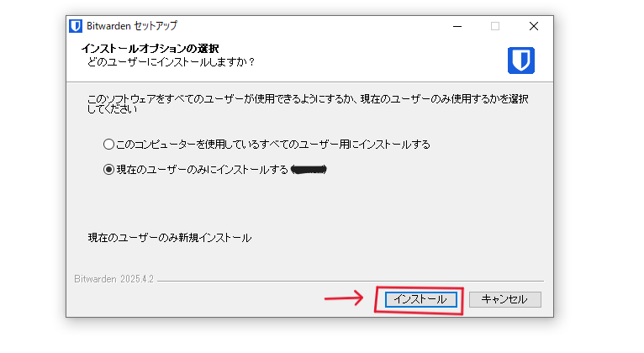Click the インストールオプションの選択 heading
Viewport: 644px width, 353px height.
[x=150, y=49]
